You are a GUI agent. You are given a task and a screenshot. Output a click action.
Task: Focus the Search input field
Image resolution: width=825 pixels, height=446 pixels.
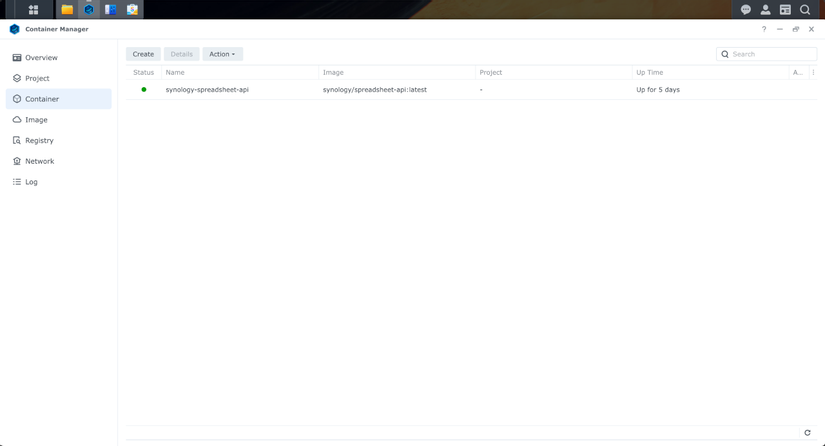[x=767, y=54]
